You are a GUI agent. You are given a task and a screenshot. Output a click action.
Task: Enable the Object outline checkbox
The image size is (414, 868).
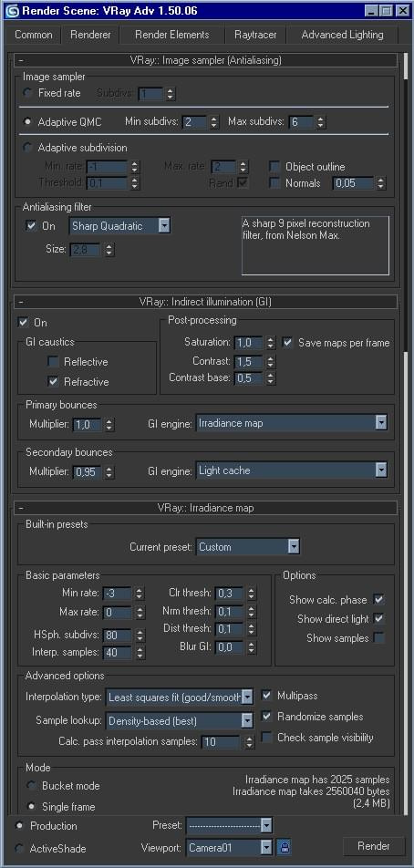pos(274,167)
